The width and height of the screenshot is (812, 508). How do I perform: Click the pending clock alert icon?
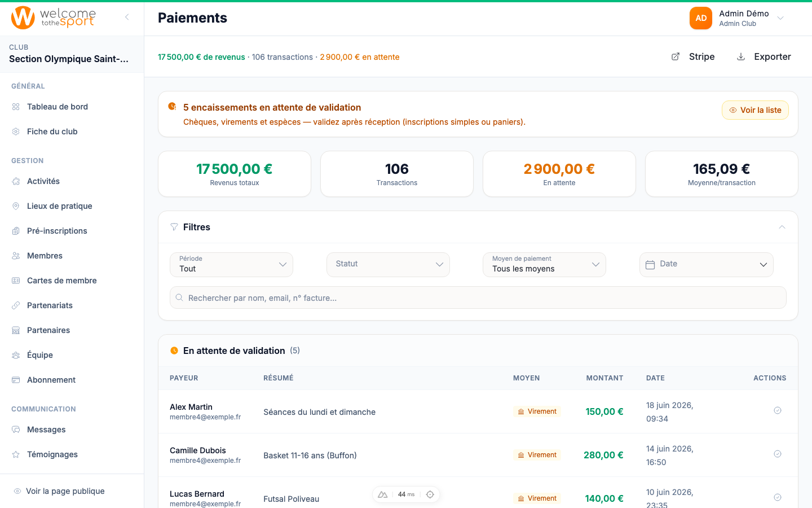tap(172, 106)
